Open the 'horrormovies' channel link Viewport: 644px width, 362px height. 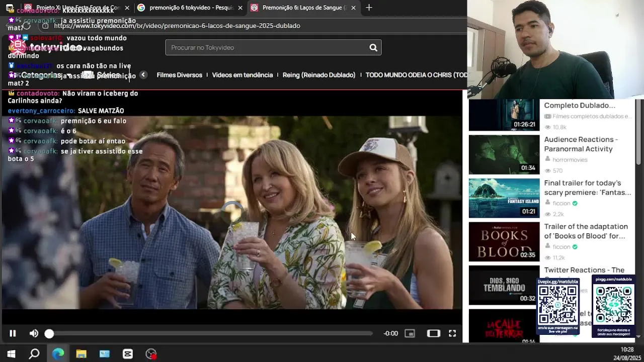pyautogui.click(x=570, y=159)
